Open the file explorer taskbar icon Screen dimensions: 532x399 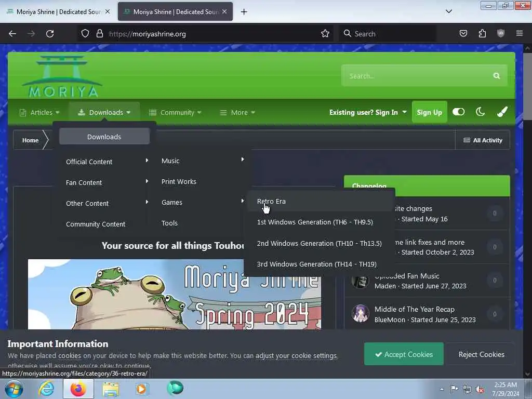click(111, 389)
